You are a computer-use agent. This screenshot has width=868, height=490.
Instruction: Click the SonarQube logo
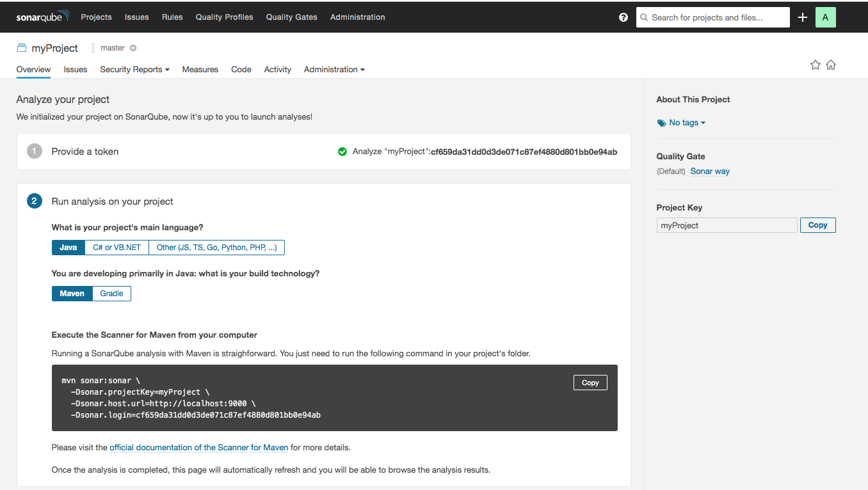(42, 17)
